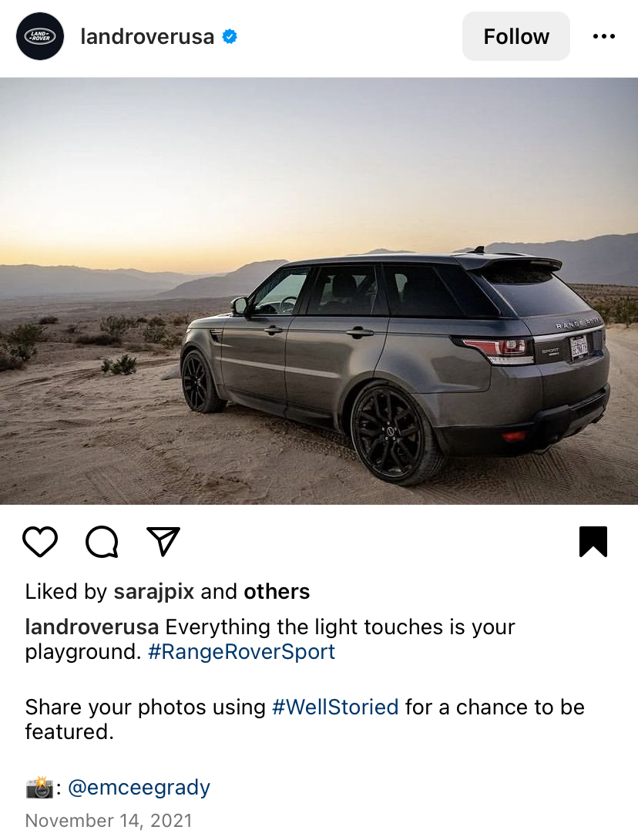Share the post with paper plane icon

[x=163, y=541]
